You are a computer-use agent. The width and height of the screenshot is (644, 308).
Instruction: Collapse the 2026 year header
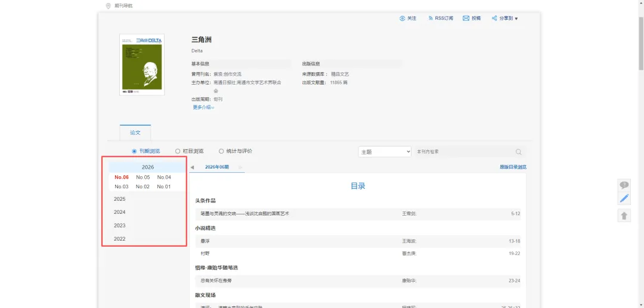pyautogui.click(x=147, y=167)
